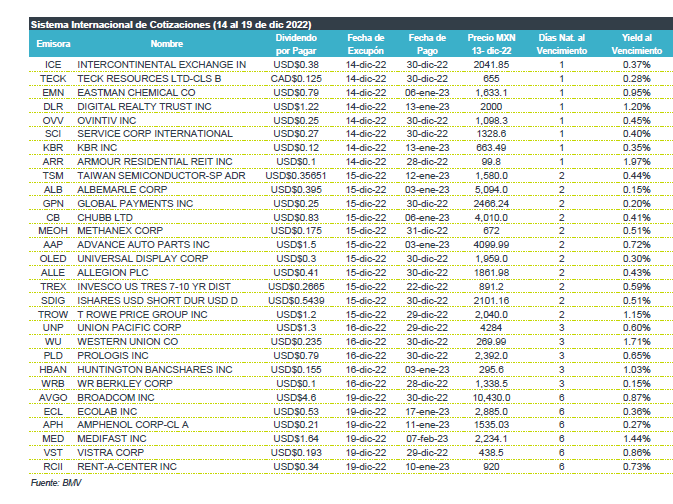
Task: Select the 'ALB' ticker cell
Action: coord(53,190)
